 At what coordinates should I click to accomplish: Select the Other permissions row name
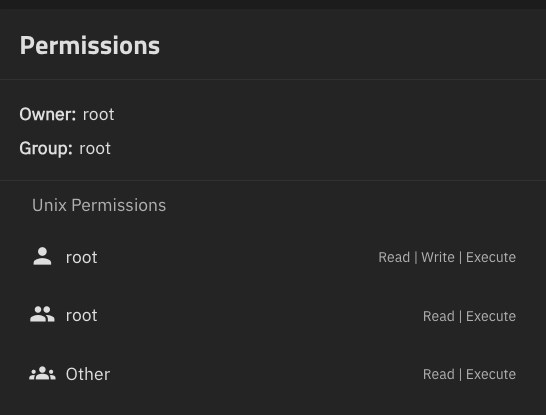click(x=88, y=374)
